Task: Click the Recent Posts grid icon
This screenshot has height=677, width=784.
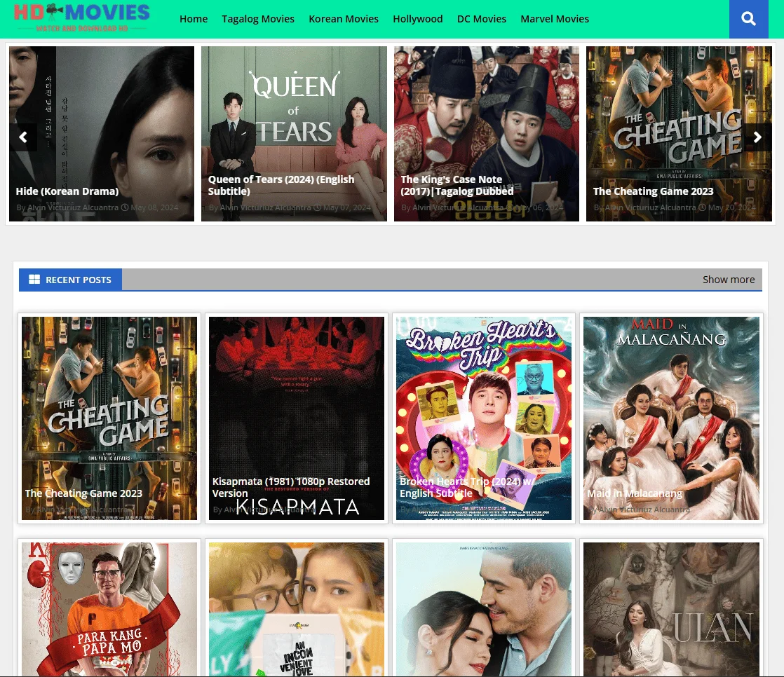Action: 34,280
